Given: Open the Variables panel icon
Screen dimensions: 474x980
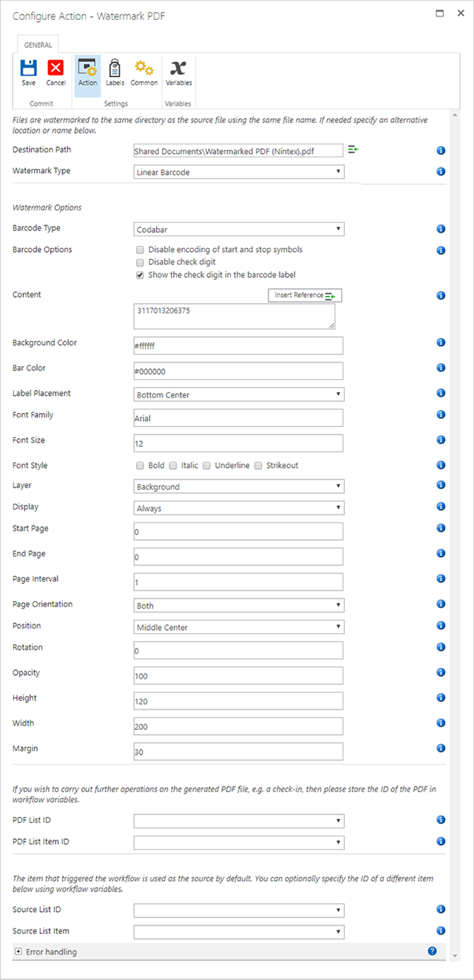Looking at the screenshot, I should click(178, 71).
